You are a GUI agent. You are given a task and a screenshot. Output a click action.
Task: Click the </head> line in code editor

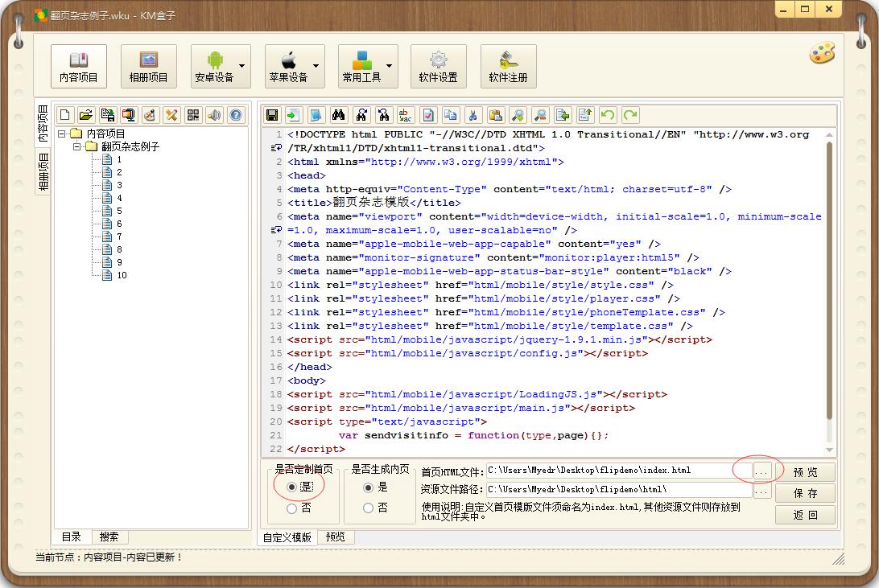[309, 367]
